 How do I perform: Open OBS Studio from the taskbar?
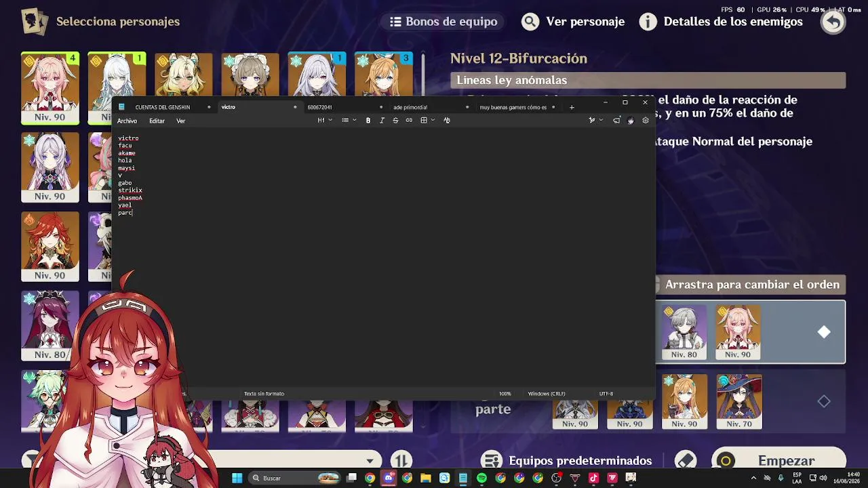(556, 478)
